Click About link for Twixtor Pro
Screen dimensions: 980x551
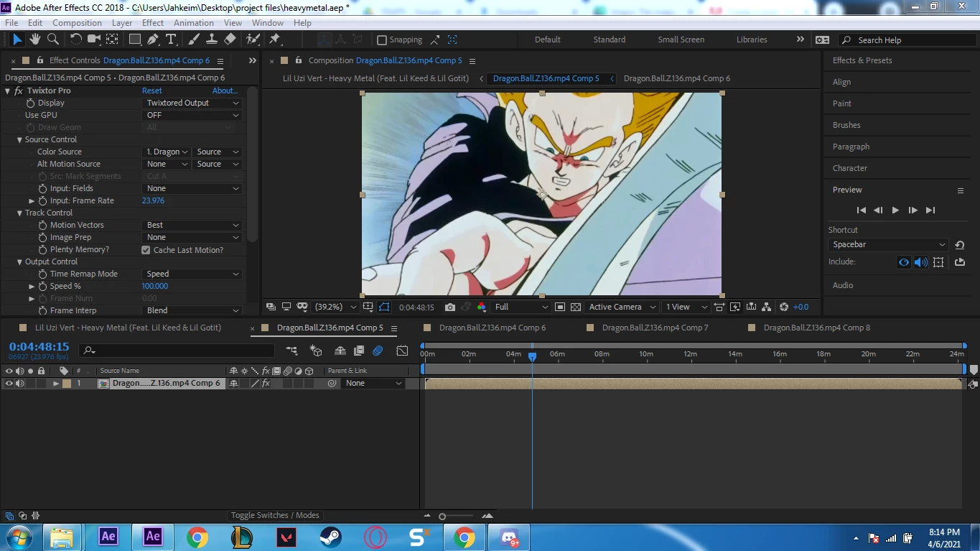tap(225, 91)
